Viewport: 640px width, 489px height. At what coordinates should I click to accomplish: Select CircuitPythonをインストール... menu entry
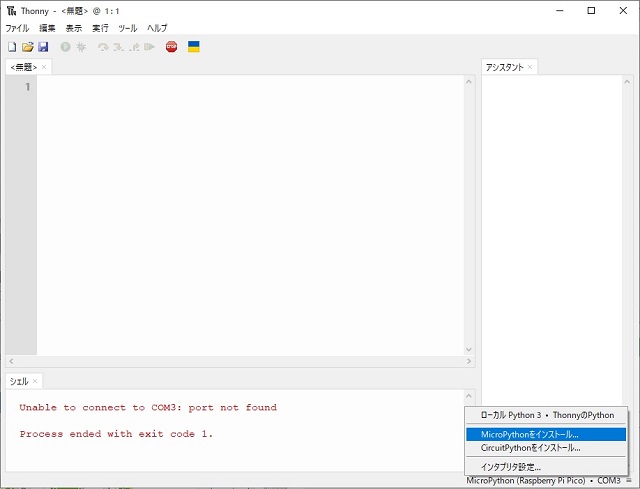point(546,448)
